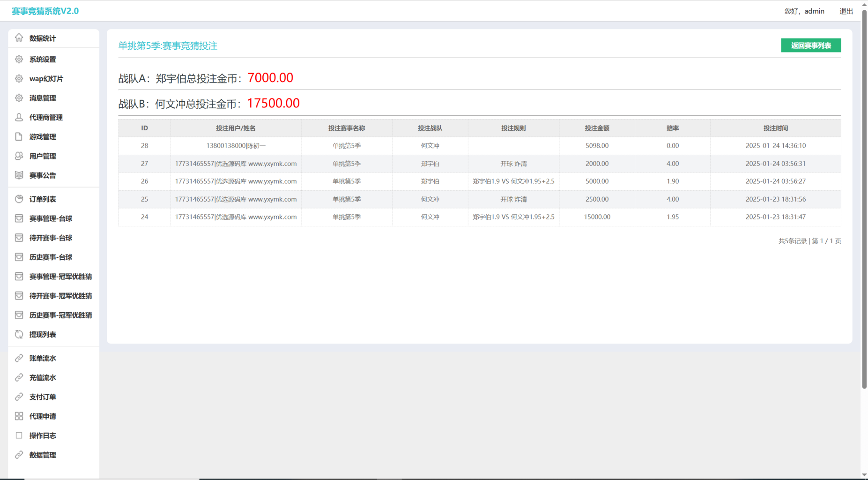Screen dimensions: 868x480
Task: Click the page vertical scrollbar
Action: 864,197
